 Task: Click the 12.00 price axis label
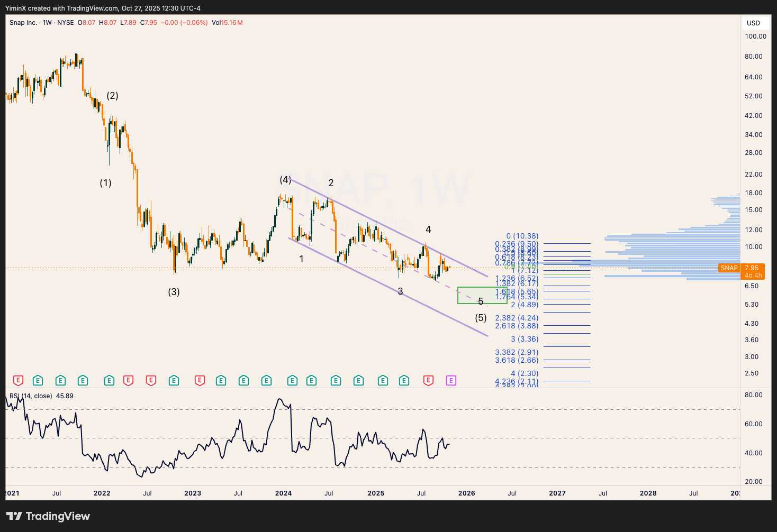coord(754,230)
